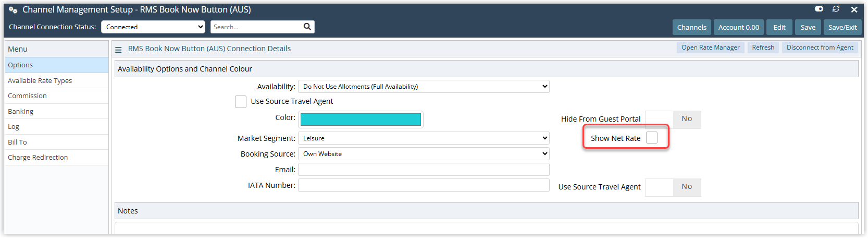Select Options in the menu
This screenshot has width=868, height=238.
click(x=57, y=65)
